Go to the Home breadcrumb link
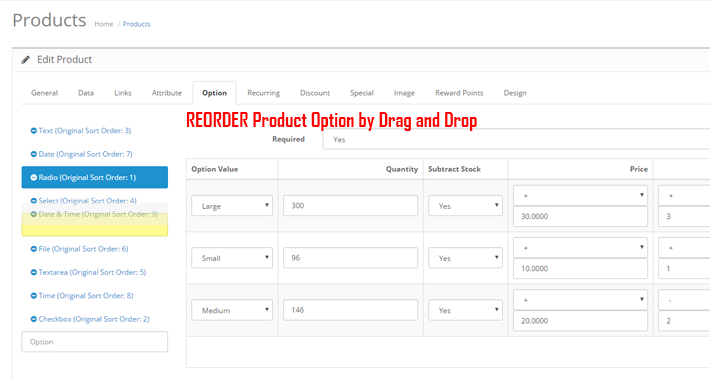 tap(104, 24)
